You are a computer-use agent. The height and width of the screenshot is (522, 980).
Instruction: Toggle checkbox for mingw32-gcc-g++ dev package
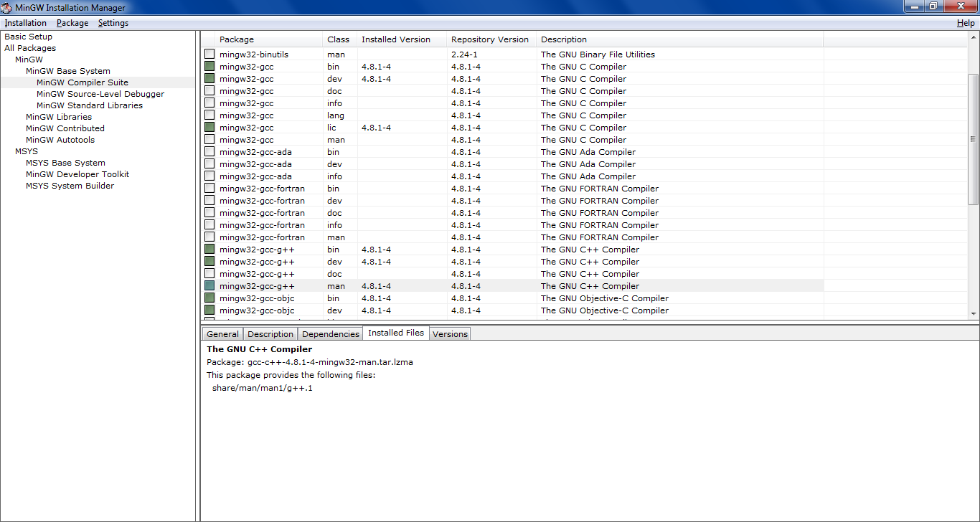pos(209,262)
